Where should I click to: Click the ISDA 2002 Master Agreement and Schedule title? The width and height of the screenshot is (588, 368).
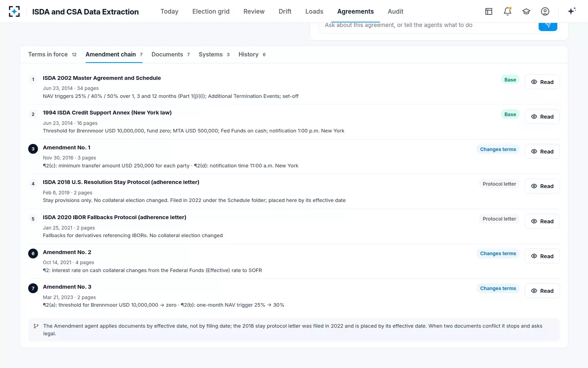(x=102, y=78)
